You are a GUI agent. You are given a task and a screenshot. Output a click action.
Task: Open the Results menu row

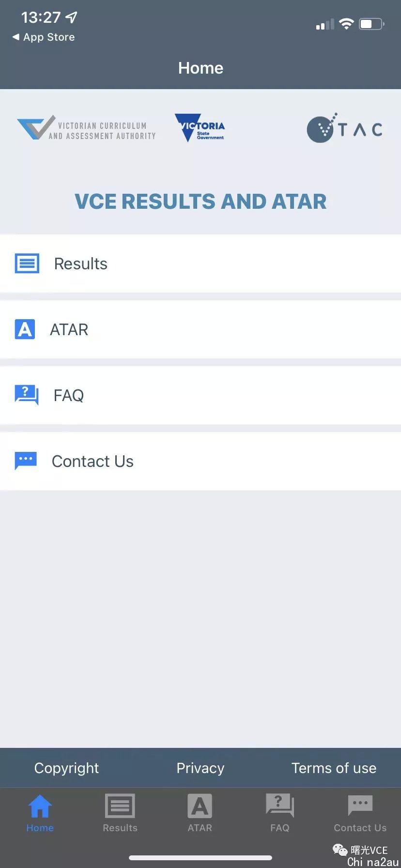pos(200,263)
